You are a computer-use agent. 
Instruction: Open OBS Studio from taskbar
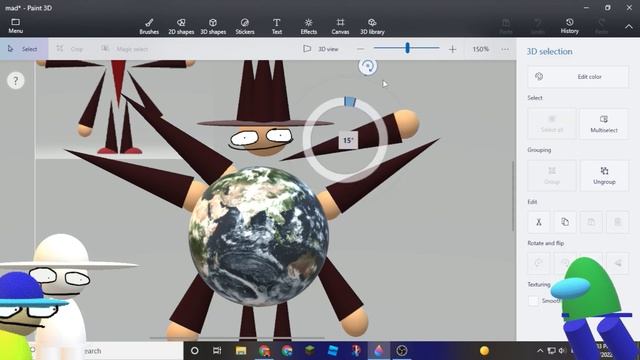click(x=402, y=351)
